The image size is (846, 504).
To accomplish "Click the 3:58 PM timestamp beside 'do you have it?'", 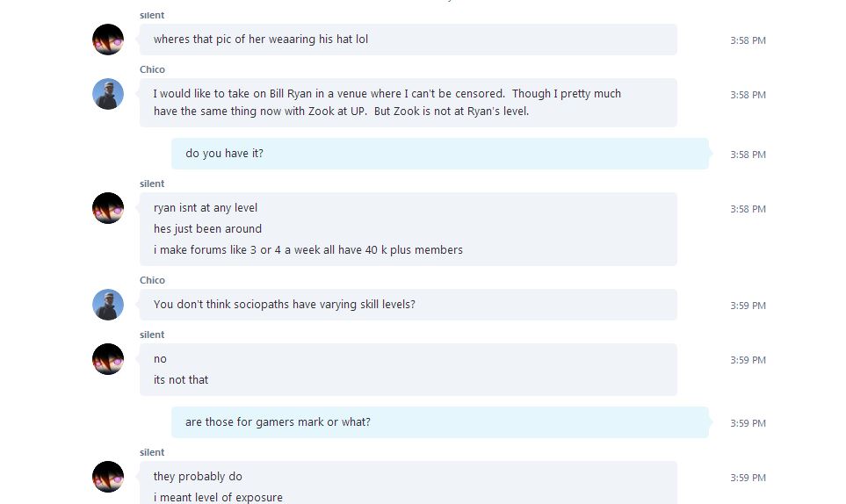I will click(x=748, y=155).
